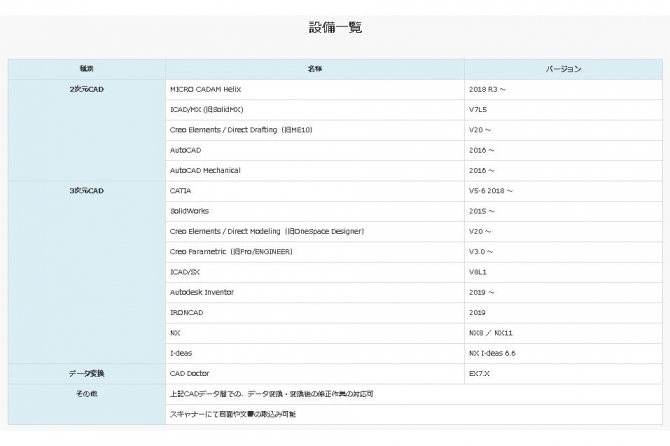670x446 pixels.
Task: Click MICRO CADAM Helix name cell
Action: tap(315, 90)
